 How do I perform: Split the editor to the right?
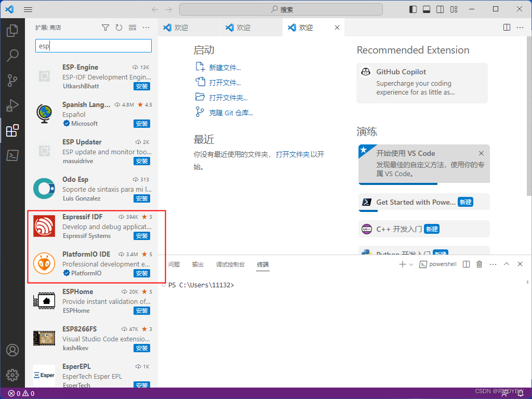(507, 28)
